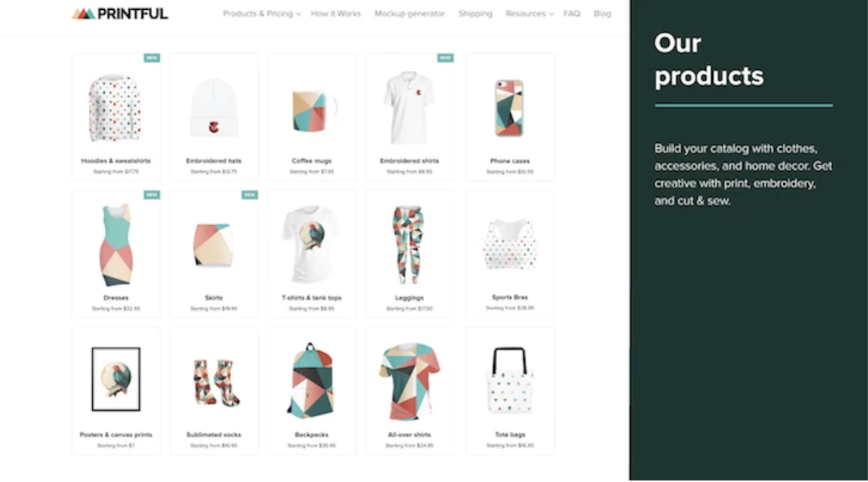Open the Blog link
This screenshot has width=868, height=482.
pos(602,14)
